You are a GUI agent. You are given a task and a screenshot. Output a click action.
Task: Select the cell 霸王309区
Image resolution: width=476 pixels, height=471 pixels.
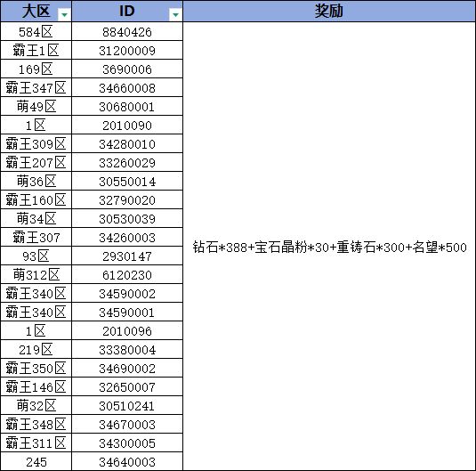tap(36, 143)
